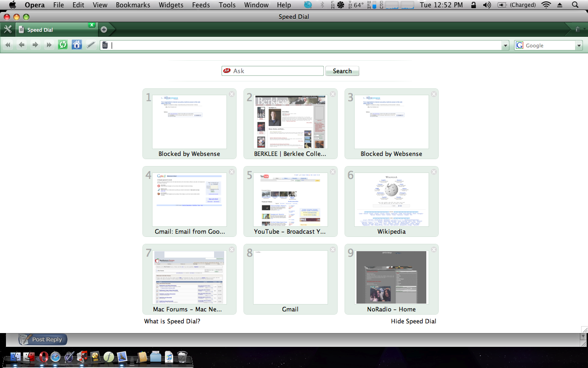588x368 pixels.
Task: Go forward with the Forward arrow
Action: [35, 45]
